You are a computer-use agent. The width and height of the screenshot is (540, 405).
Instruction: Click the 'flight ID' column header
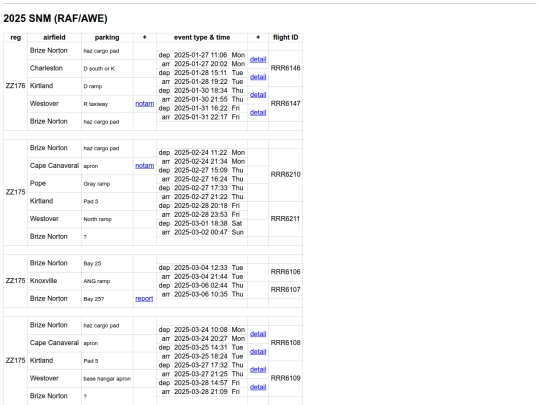(x=285, y=37)
